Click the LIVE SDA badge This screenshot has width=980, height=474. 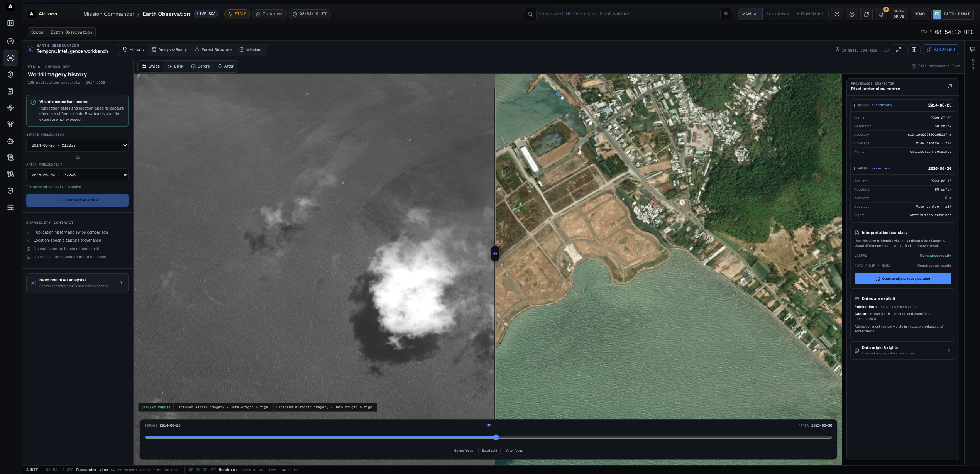pos(206,14)
